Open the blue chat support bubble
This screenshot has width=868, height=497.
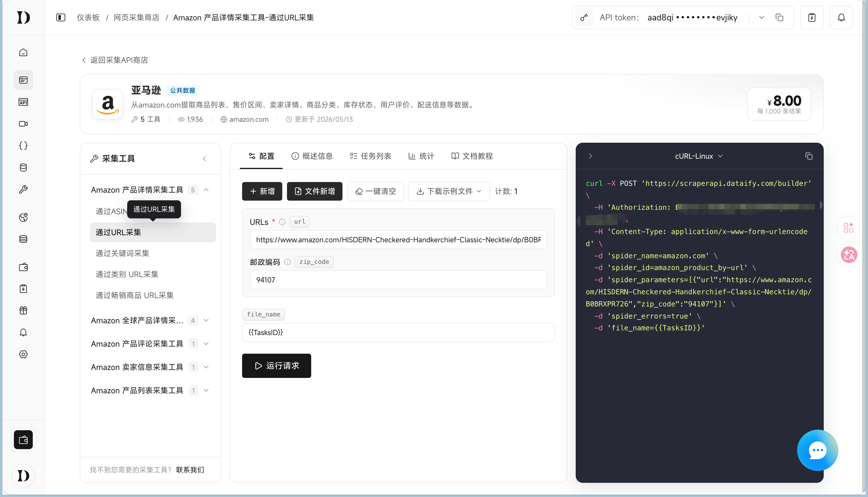(x=818, y=450)
